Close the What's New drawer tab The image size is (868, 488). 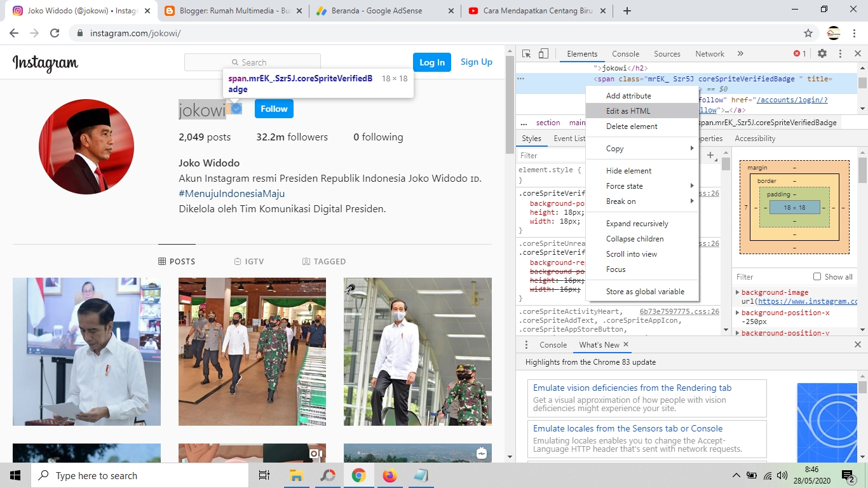626,344
